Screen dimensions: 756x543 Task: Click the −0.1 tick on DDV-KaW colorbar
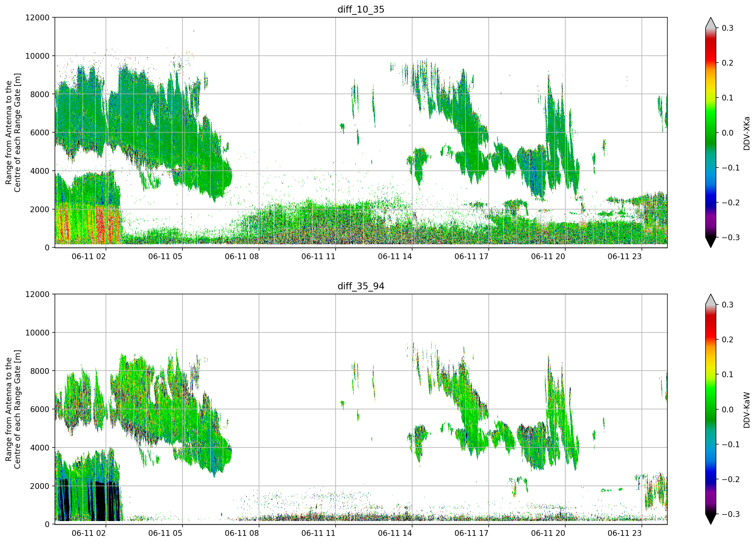click(x=731, y=445)
